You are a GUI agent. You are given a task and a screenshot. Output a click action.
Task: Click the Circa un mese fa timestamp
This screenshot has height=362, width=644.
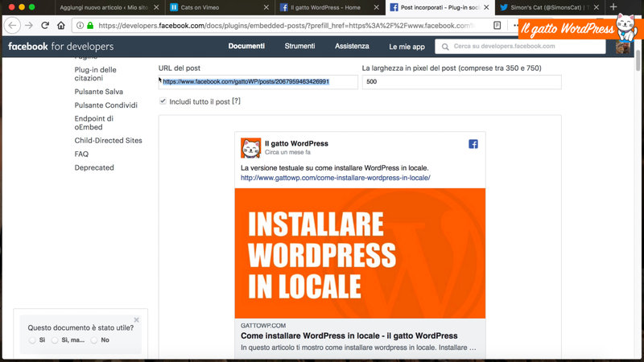click(287, 152)
